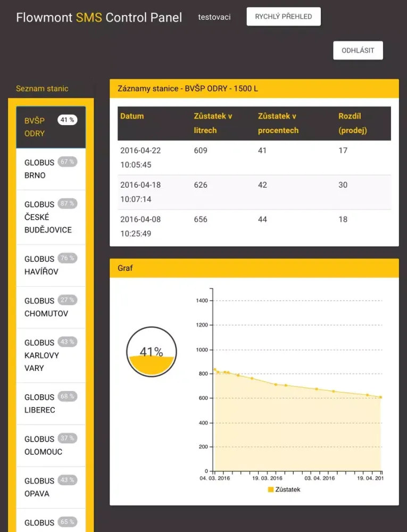Open the RYCHLÝ PŘEHLED quick overview button
This screenshot has width=407, height=532.
click(284, 16)
